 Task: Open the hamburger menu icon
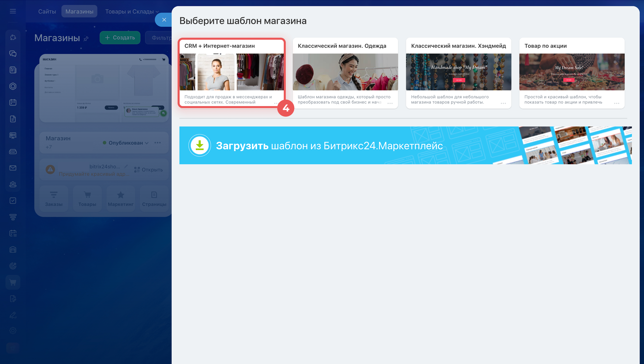coord(13,11)
